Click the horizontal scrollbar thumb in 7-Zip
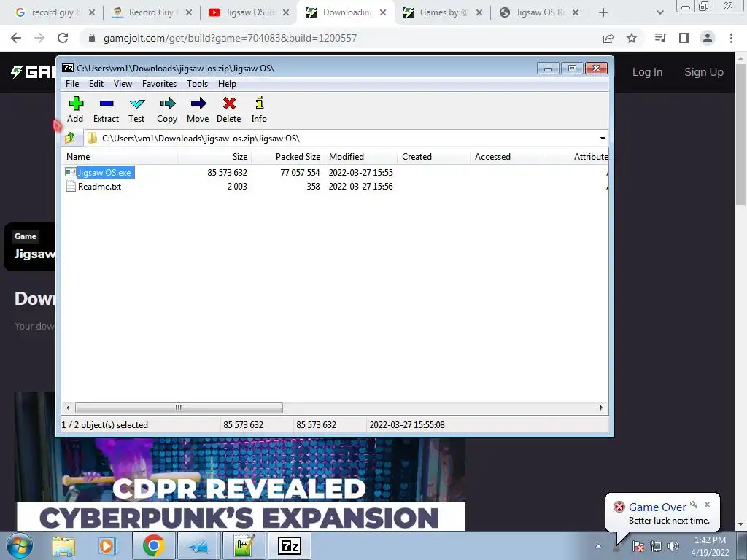Screen dimensions: 747x560 click(x=179, y=408)
